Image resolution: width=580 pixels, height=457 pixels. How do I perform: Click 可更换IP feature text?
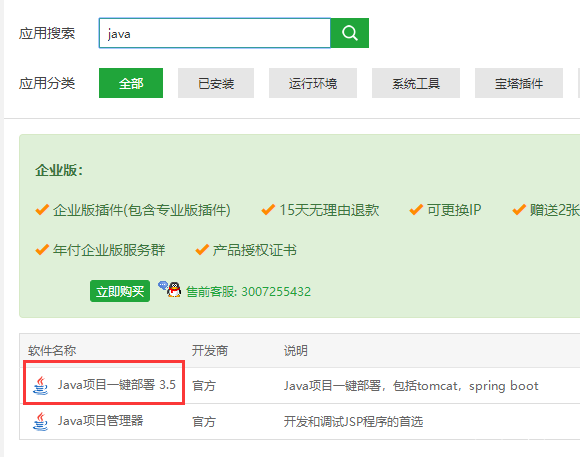tap(454, 210)
